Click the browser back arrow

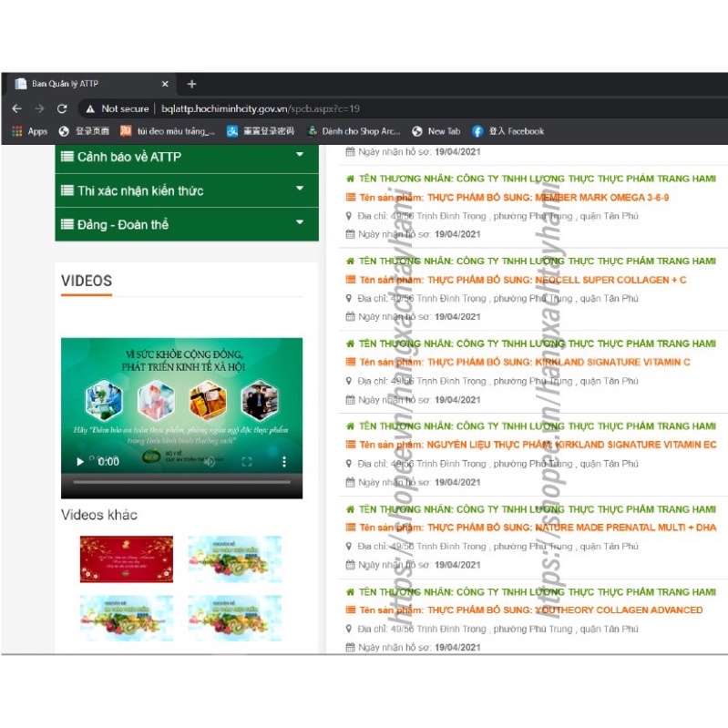coord(16,108)
